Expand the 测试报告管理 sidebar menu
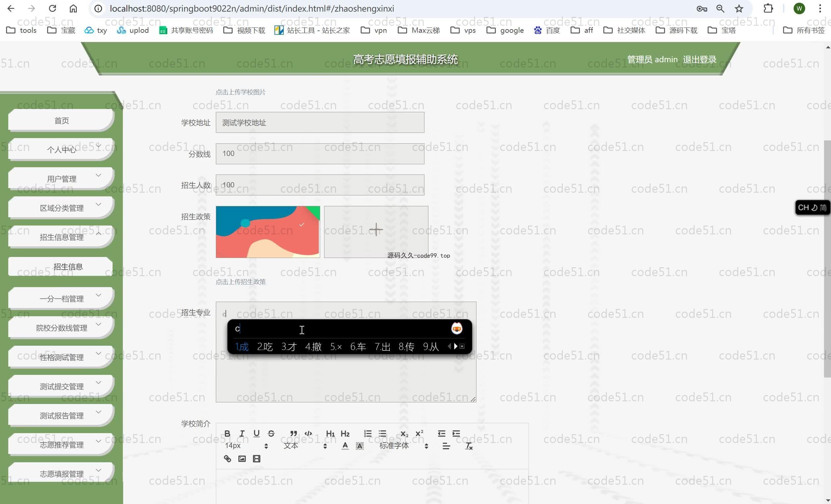Viewport: 831px width, 504px height. click(61, 415)
